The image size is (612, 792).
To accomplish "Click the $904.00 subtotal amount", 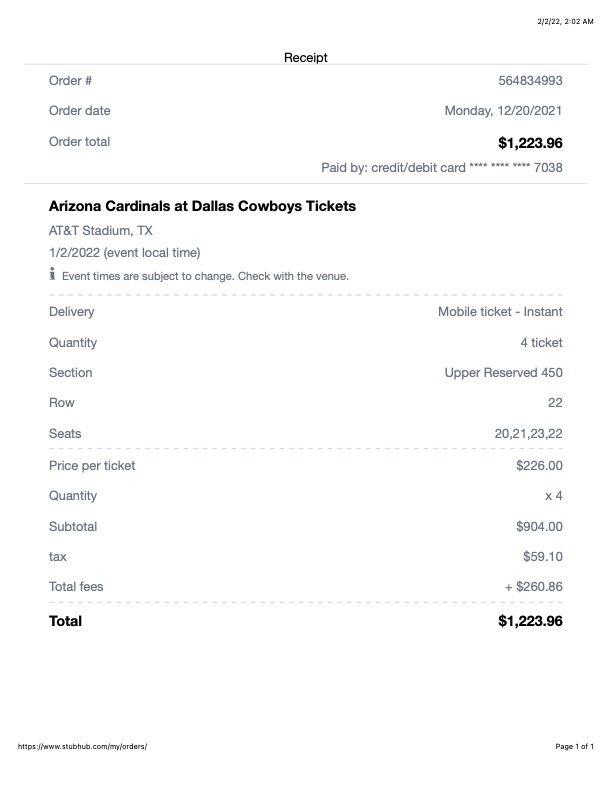I will [539, 526].
